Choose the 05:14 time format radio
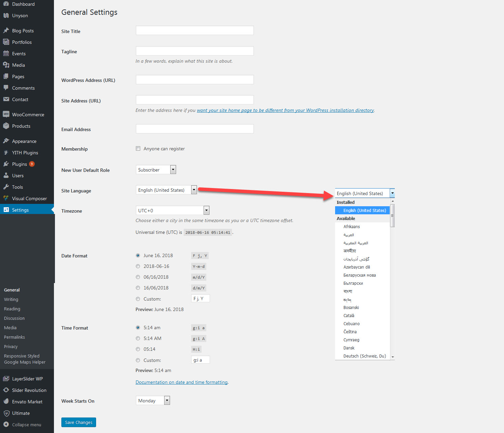Viewport: 504px width, 433px height. click(x=138, y=349)
